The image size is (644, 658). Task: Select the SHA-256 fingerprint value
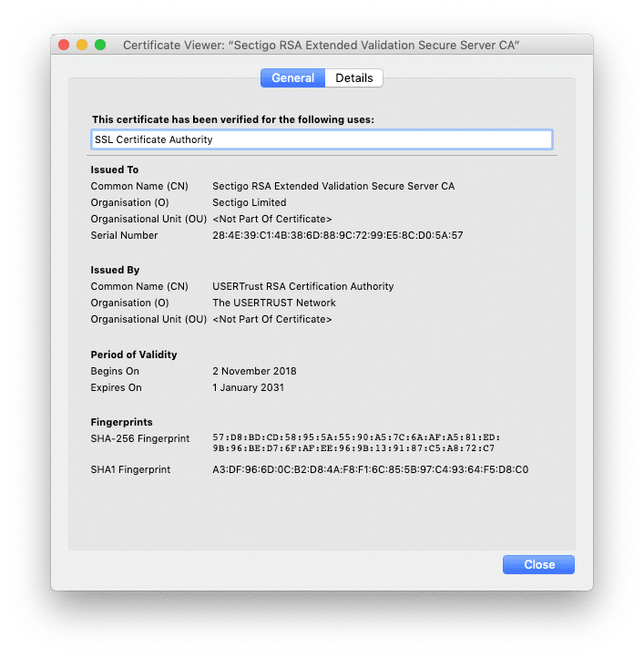pyautogui.click(x=353, y=443)
